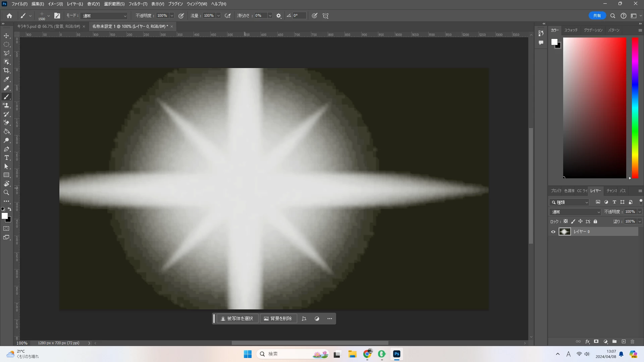
Task: Select the Pen tool
Action: tap(6, 149)
